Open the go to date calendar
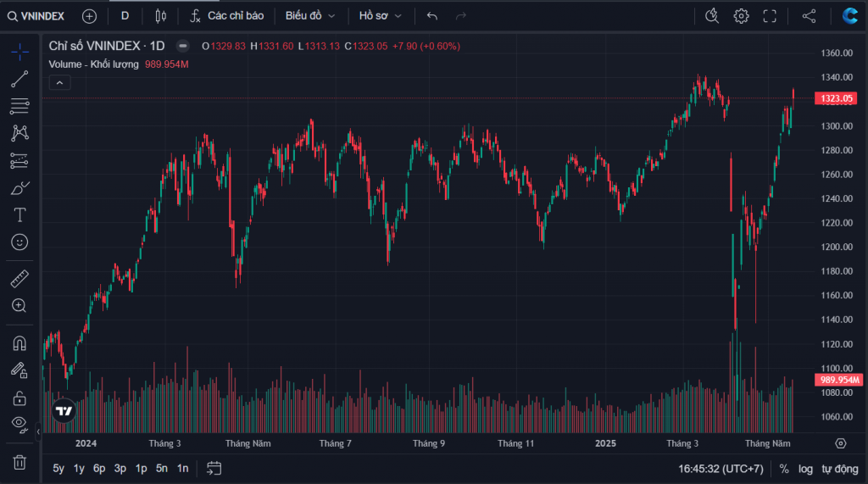Screen dimensions: 868x484 click(x=214, y=469)
